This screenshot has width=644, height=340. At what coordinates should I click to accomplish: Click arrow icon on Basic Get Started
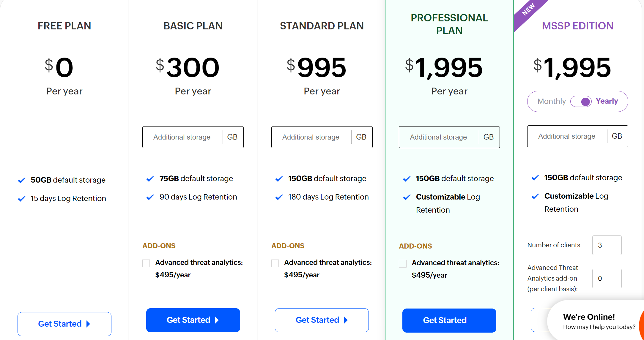[217, 320]
